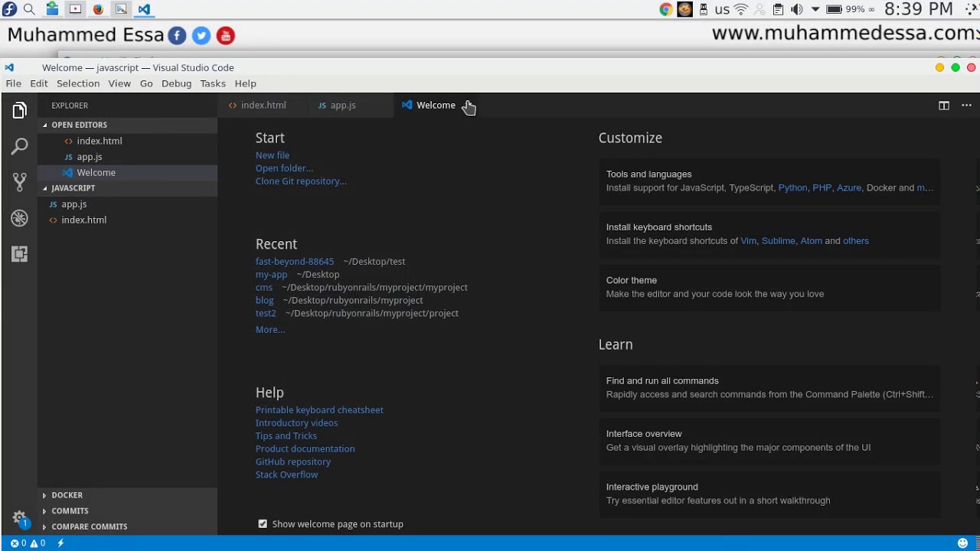Click the Chrome icon in system tray

coord(666,9)
